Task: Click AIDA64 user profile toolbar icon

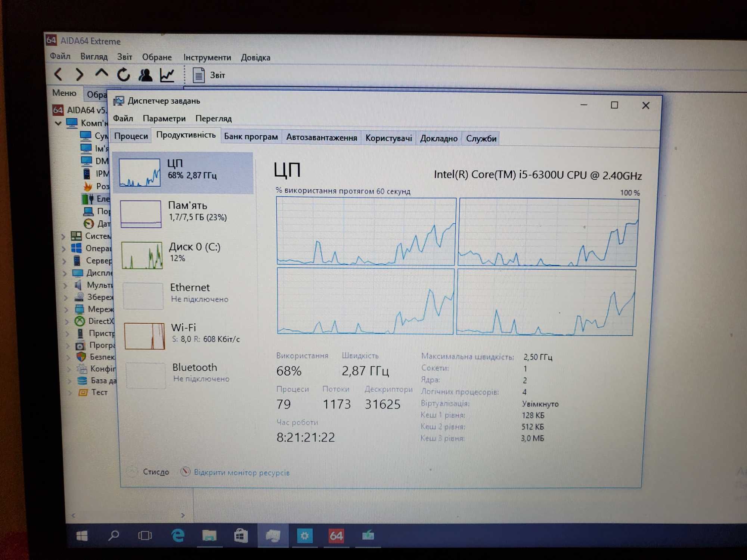Action: click(x=145, y=75)
